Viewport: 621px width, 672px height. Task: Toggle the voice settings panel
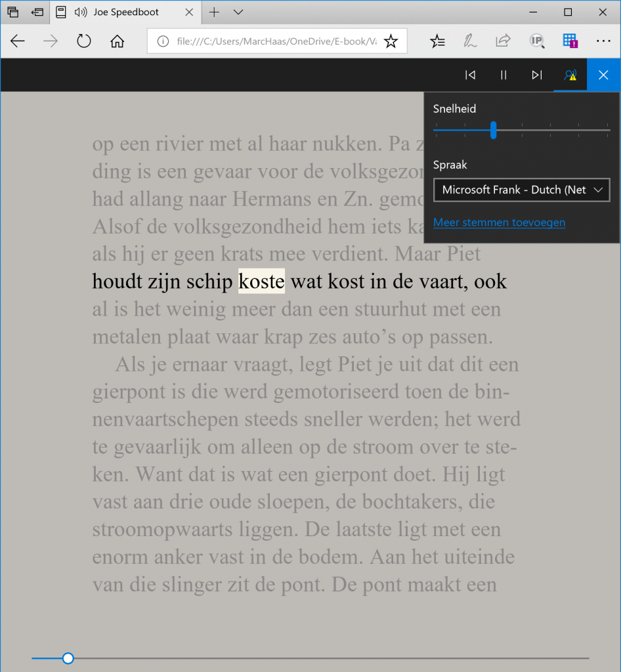pyautogui.click(x=570, y=75)
